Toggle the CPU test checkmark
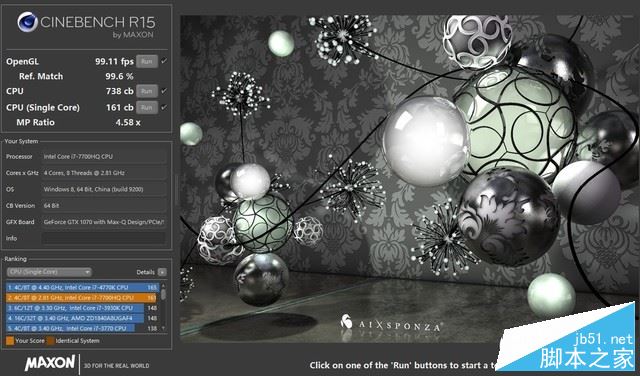The width and height of the screenshot is (640, 376). [164, 91]
